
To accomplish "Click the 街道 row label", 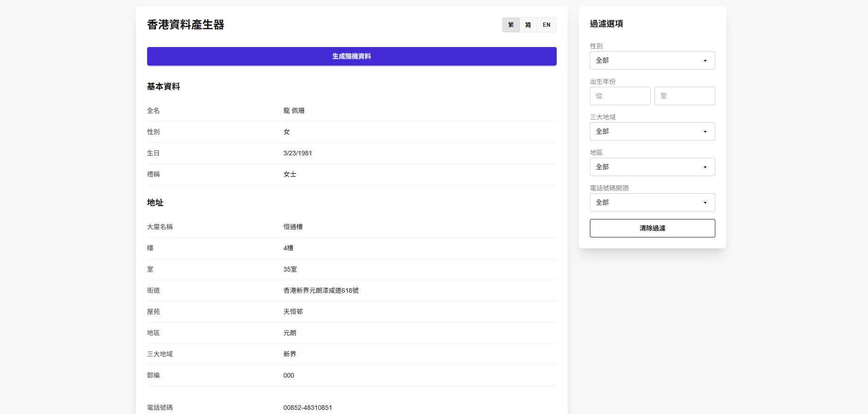I will [153, 290].
